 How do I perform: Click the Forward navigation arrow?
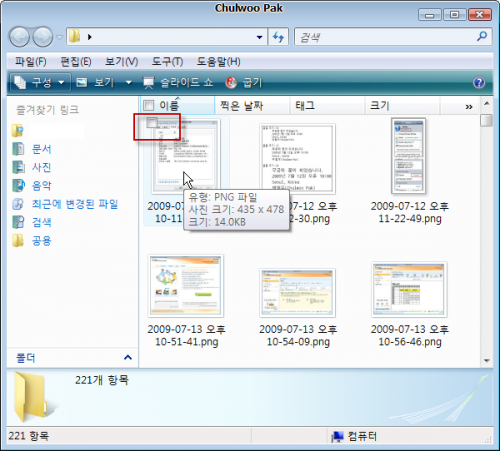[42, 37]
